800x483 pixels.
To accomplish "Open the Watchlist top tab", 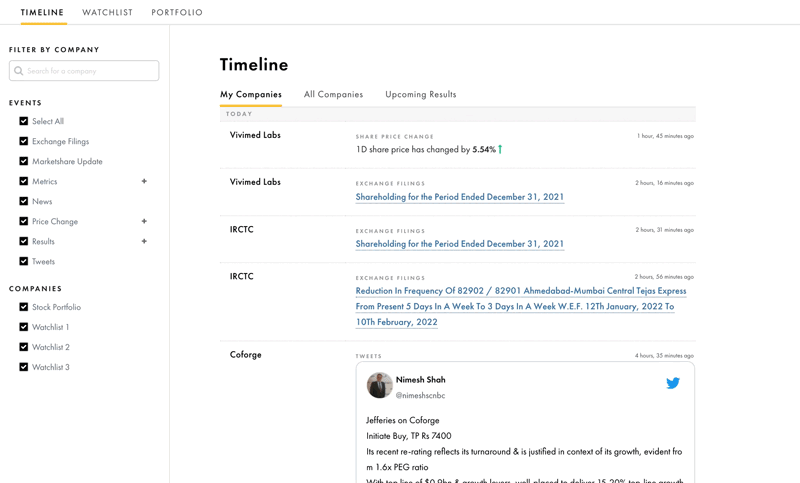I will coord(107,12).
